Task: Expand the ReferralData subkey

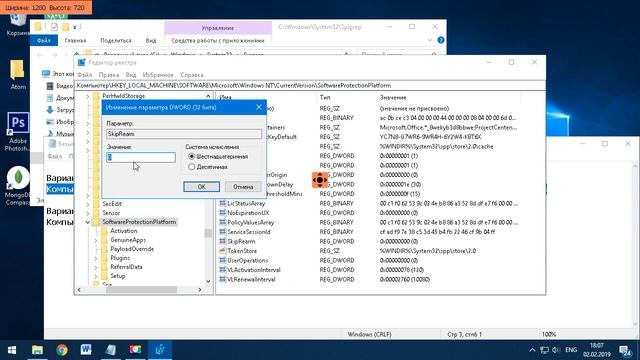Action: [x=96, y=267]
